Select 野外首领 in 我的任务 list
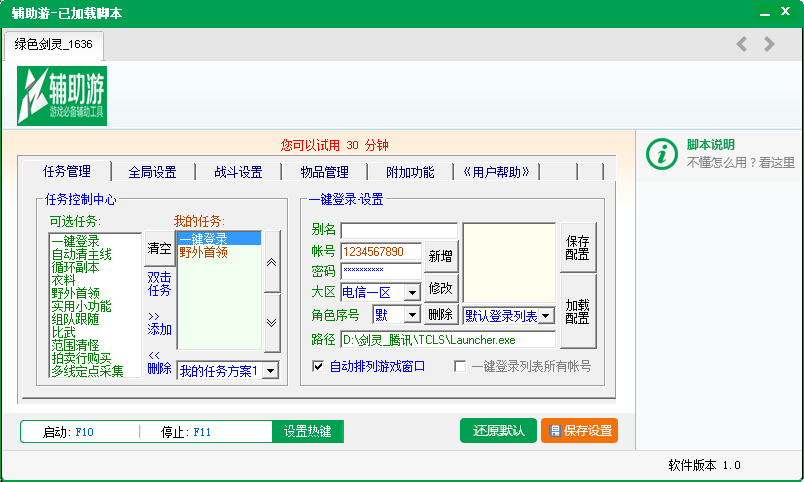804x482 pixels. (203, 252)
